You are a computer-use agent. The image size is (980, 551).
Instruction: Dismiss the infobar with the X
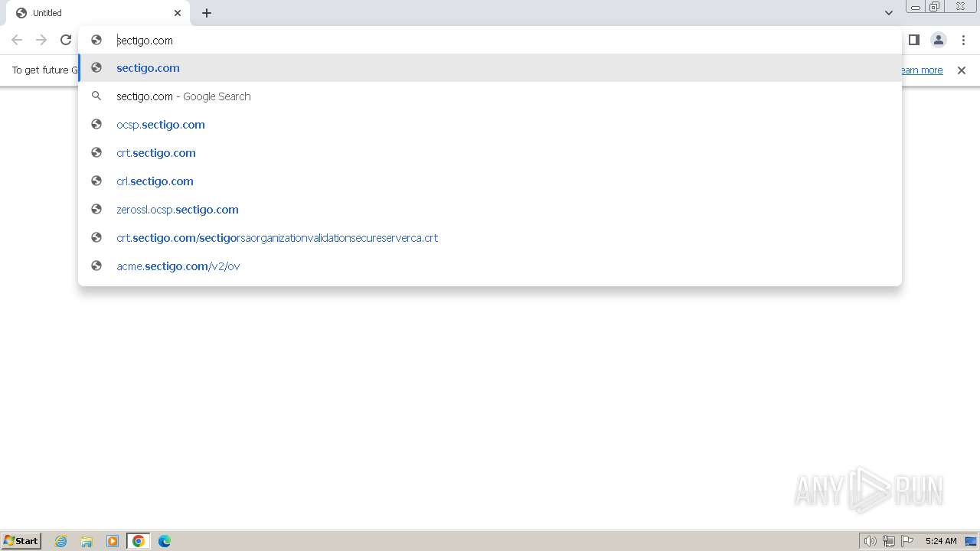[x=962, y=70]
